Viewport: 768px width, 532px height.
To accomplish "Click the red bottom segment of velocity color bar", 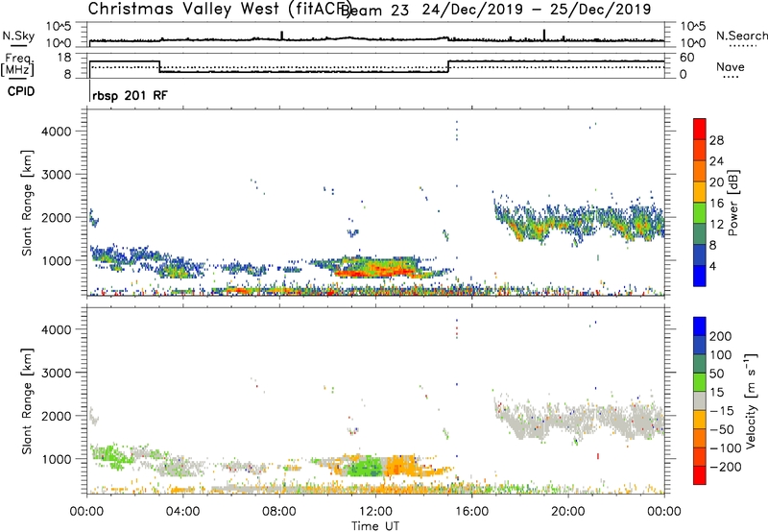I will point(700,475).
